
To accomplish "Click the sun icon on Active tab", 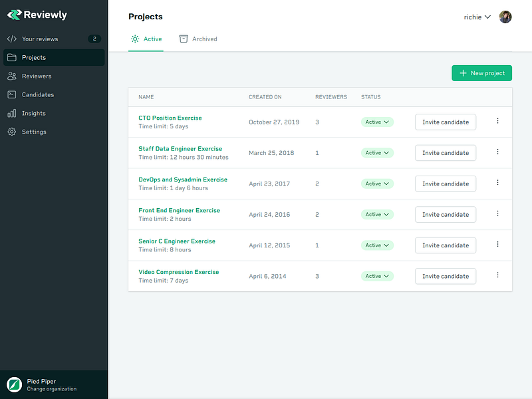I will coord(135,39).
